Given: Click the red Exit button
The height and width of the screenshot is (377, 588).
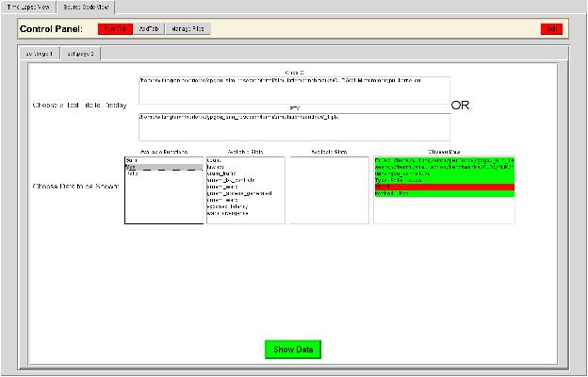Looking at the screenshot, I should click(x=550, y=29).
